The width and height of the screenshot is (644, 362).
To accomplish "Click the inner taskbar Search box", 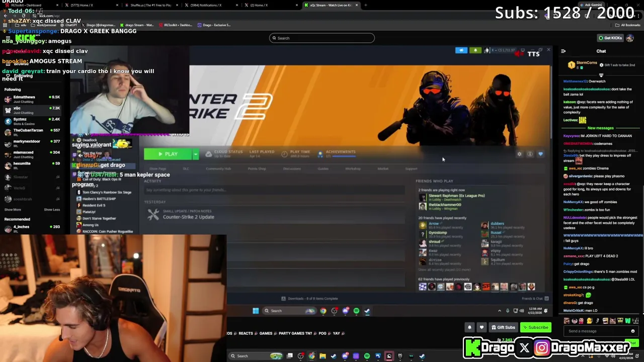I will (289, 311).
